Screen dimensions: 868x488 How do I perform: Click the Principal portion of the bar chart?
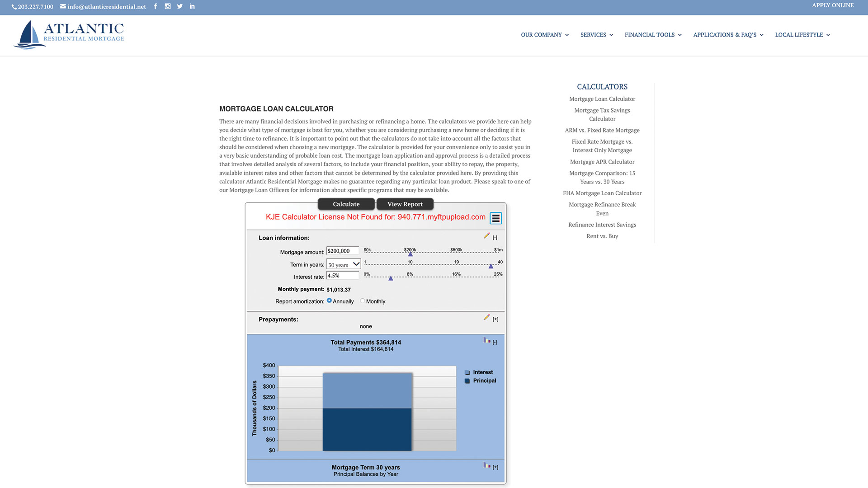pyautogui.click(x=367, y=429)
